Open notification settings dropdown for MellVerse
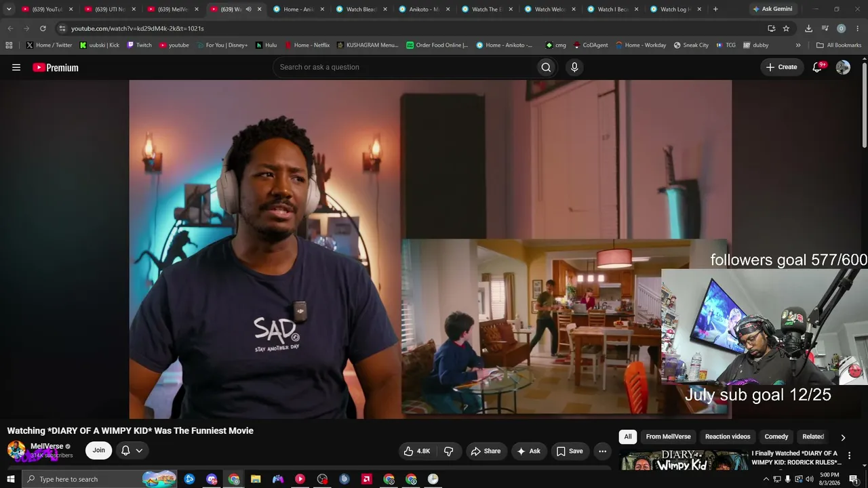Screen dimensions: 868x488 coord(132,451)
